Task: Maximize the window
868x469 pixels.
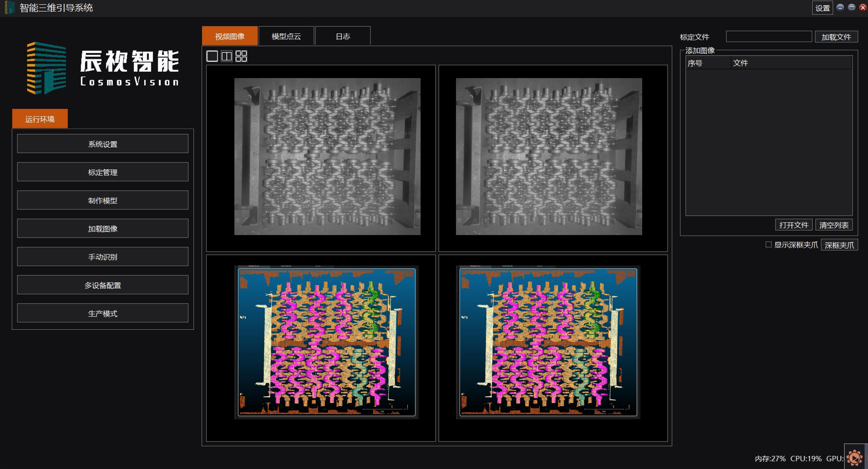Action: tap(852, 7)
